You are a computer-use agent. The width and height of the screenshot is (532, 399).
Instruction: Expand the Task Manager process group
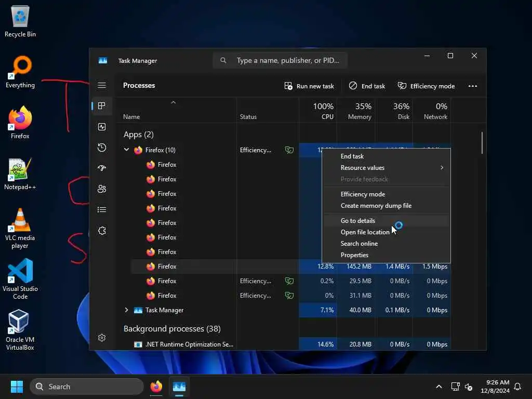pyautogui.click(x=127, y=310)
